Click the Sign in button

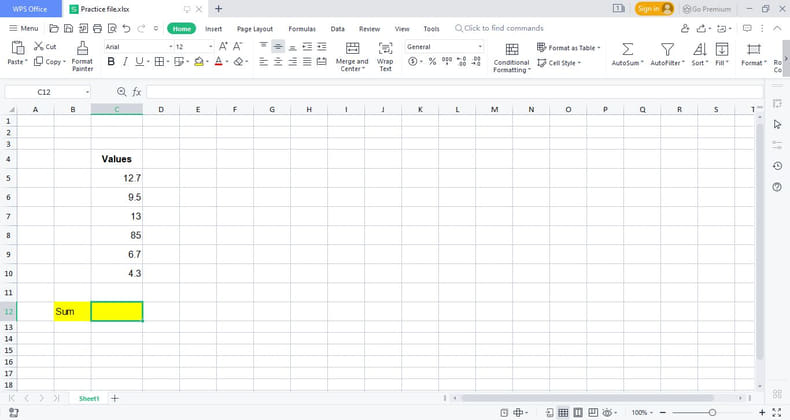654,9
